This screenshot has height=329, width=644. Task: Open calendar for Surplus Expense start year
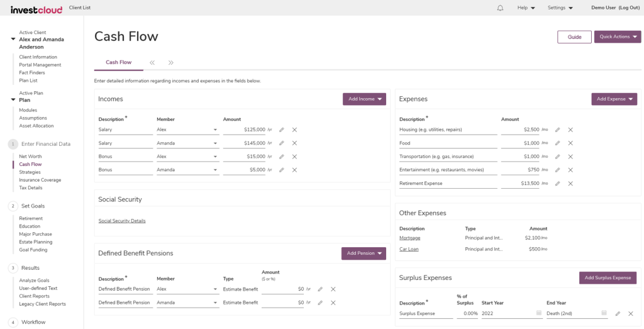tap(538, 313)
